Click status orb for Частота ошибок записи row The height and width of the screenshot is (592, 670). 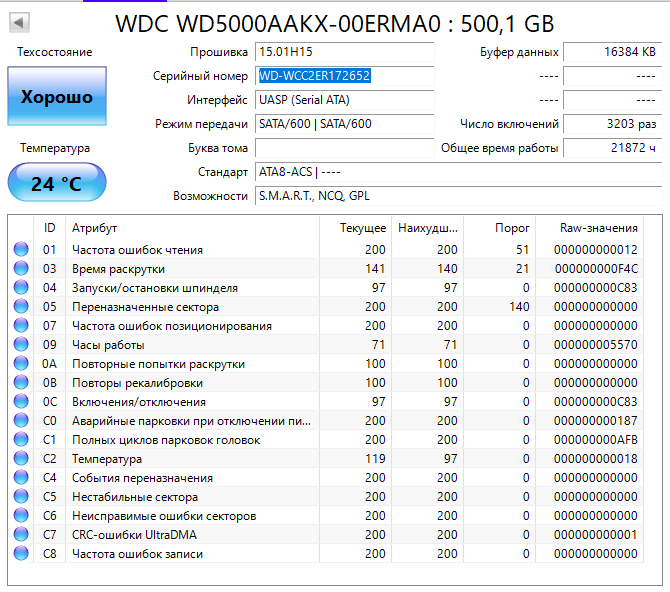click(x=21, y=554)
